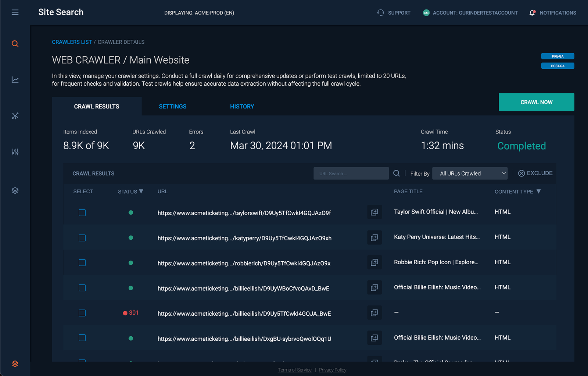Image resolution: width=588 pixels, height=376 pixels.
Task: Click the POST-GA badge button
Action: coord(557,66)
